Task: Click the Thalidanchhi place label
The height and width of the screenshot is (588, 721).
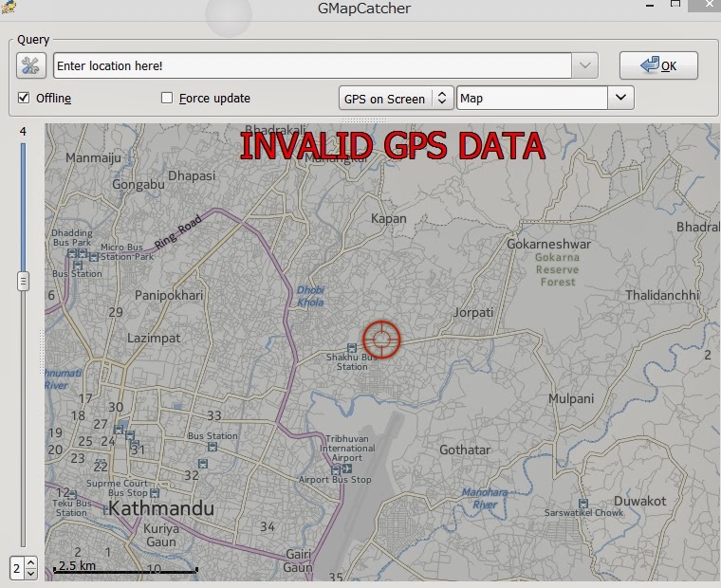Action: click(x=662, y=295)
